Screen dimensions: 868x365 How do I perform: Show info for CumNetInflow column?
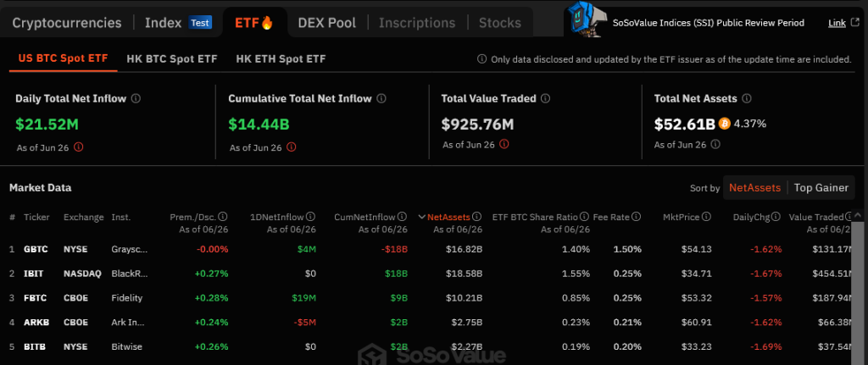(x=403, y=217)
